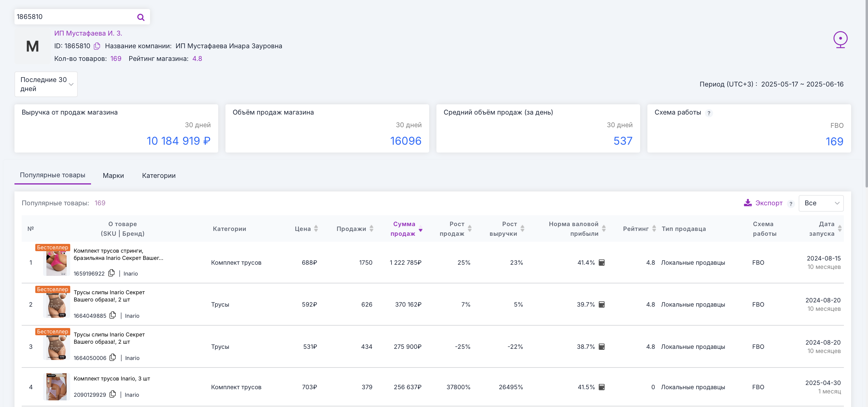
Task: Sort table by Рейтинг column arrows
Action: point(654,229)
